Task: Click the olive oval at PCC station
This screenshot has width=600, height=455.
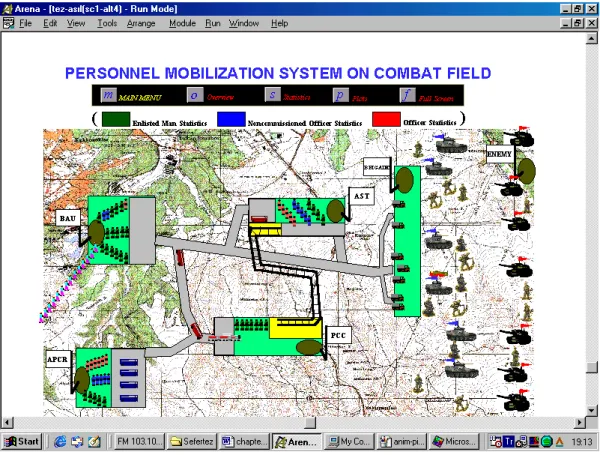Action: pyautogui.click(x=309, y=347)
